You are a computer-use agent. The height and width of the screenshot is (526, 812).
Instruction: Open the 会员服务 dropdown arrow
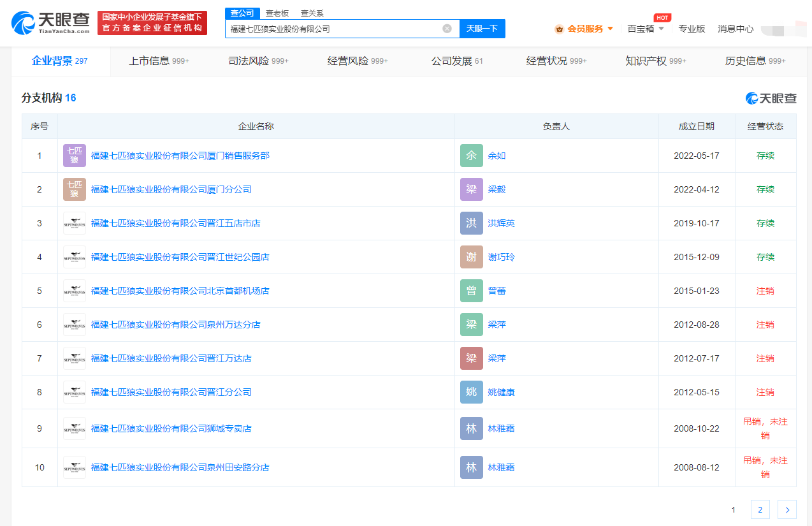click(610, 29)
